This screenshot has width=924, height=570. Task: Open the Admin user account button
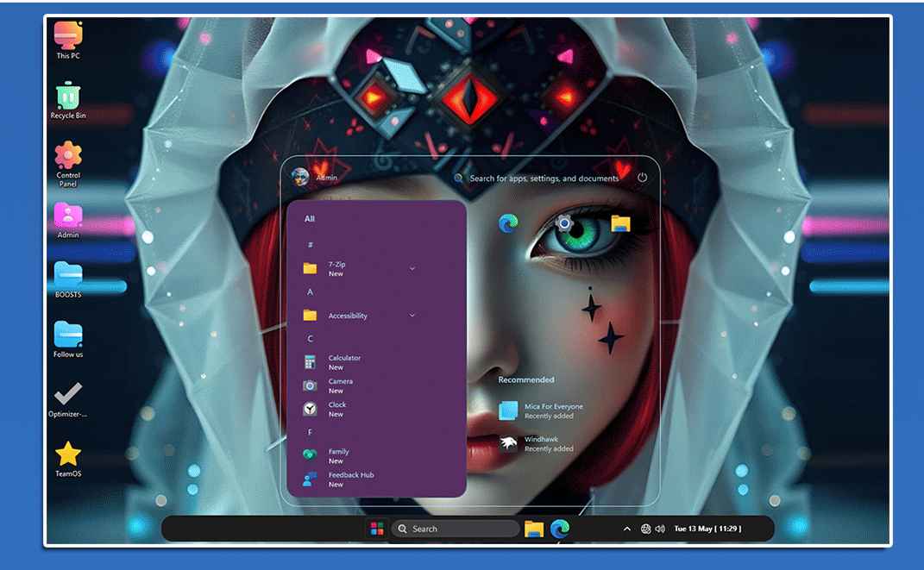coord(315,178)
